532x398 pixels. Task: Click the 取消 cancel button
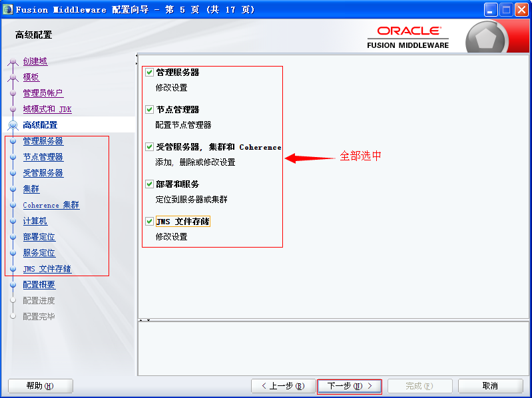coord(490,386)
